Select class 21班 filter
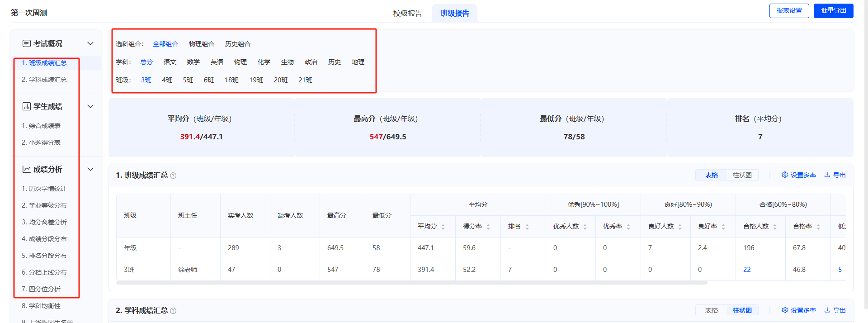868x323 pixels. 306,80
